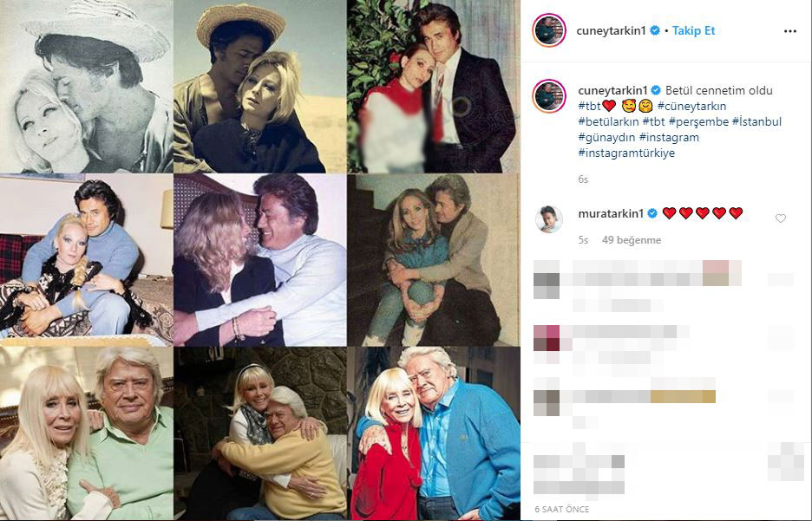Screen dimensions: 812x521
Task: Click the verified badge next to header username
Action: (655, 30)
